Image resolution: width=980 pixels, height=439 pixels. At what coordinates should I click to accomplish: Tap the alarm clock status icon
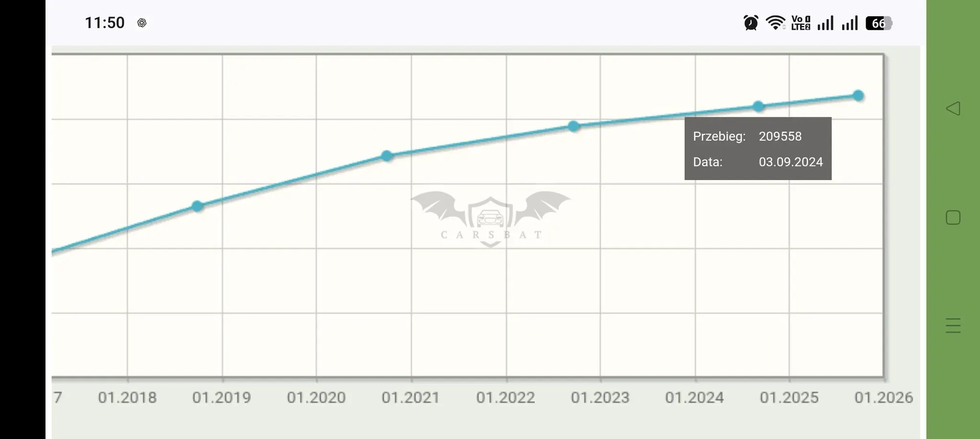point(751,23)
